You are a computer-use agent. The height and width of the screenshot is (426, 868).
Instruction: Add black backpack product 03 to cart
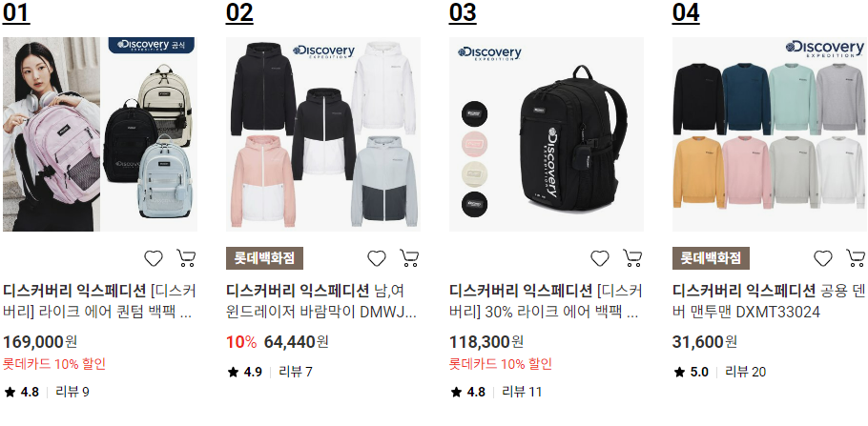pos(632,258)
